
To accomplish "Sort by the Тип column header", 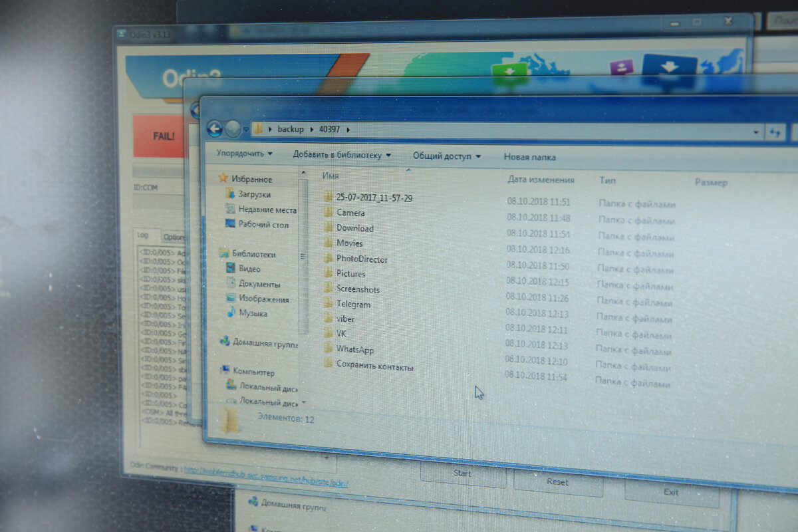I will tap(607, 181).
